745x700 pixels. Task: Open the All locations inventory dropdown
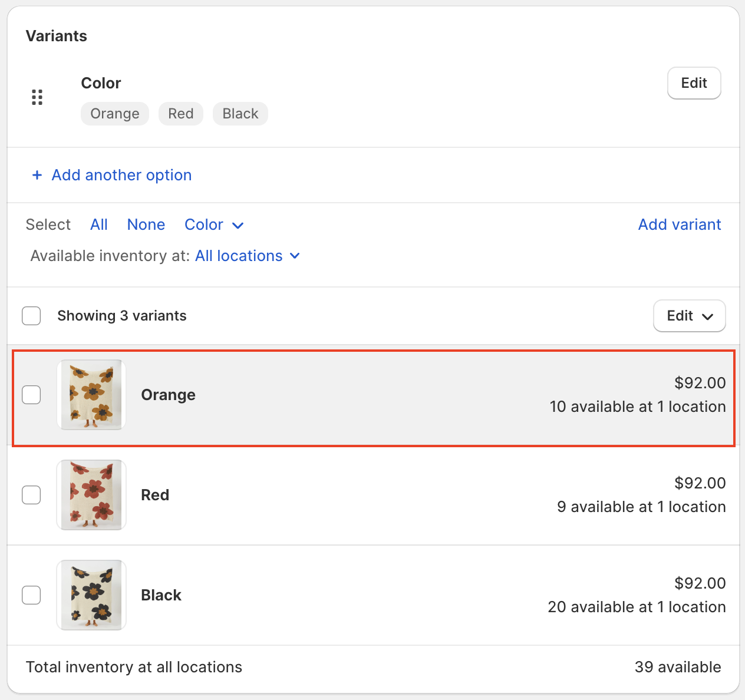tap(248, 256)
